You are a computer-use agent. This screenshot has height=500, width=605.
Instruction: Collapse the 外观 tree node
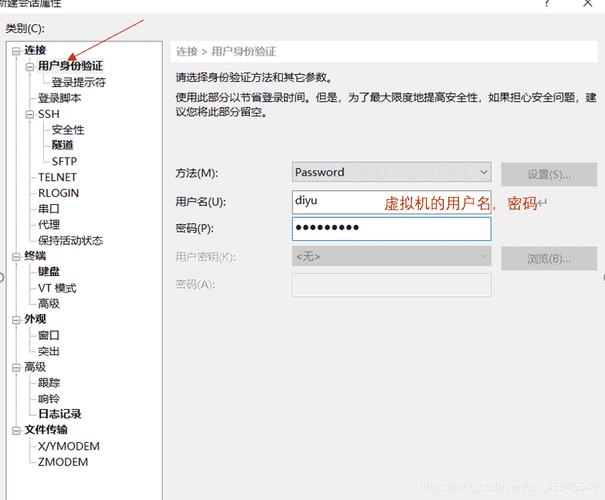point(16,320)
